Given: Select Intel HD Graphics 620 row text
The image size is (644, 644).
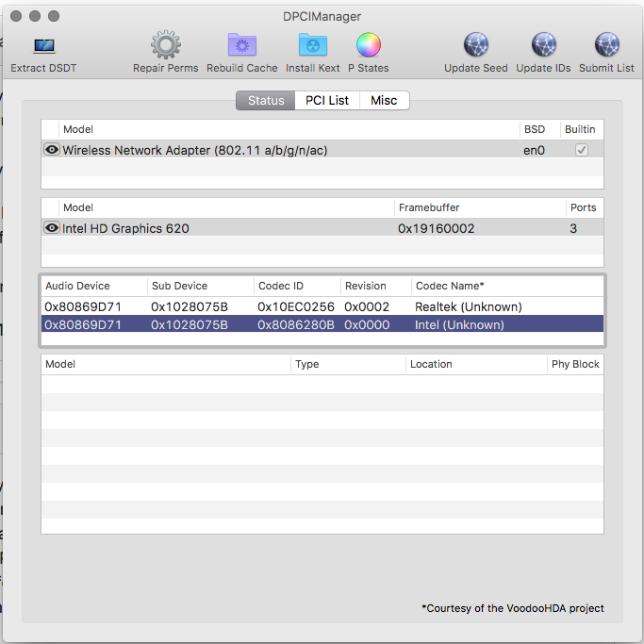Looking at the screenshot, I should tap(125, 228).
